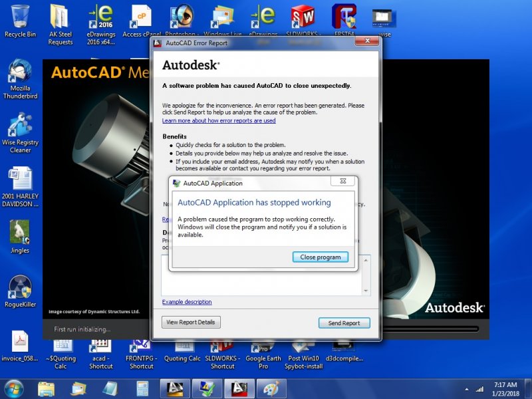The height and width of the screenshot is (399, 532).
Task: Launch Mozilla Thunderbird from the desktop
Action: 20,78
